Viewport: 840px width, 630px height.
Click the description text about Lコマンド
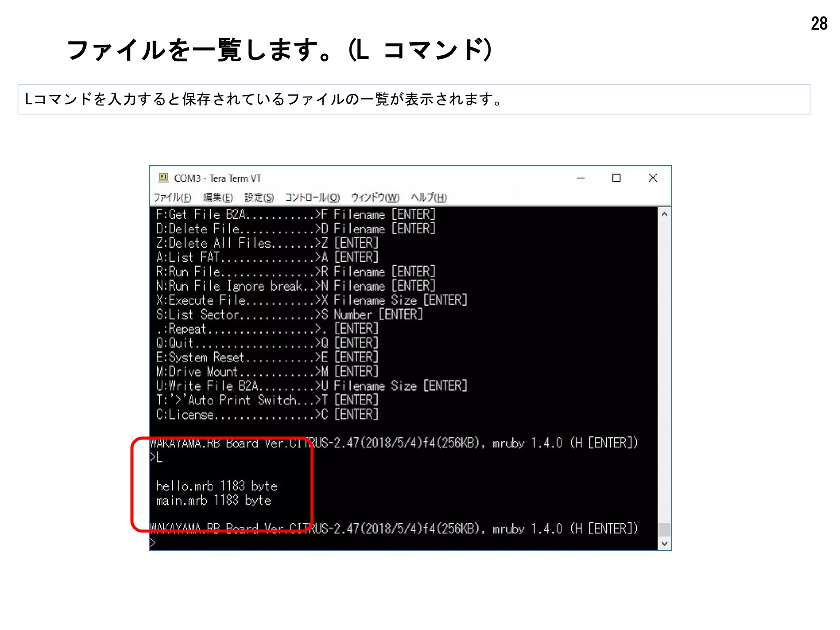click(x=263, y=99)
